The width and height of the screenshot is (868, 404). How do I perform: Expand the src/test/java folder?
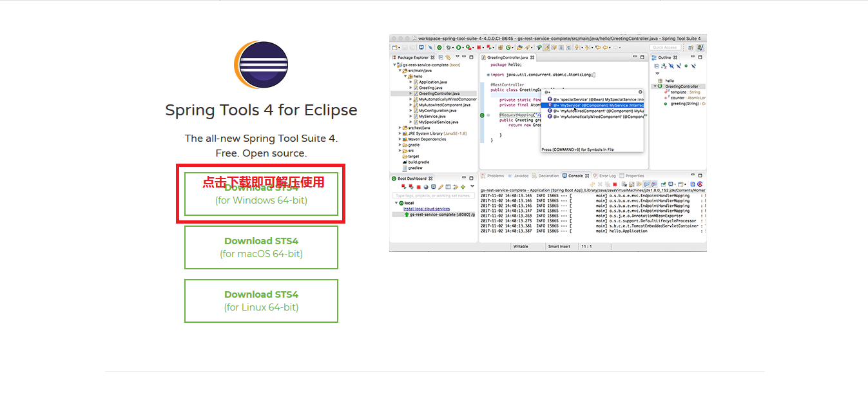pos(399,128)
